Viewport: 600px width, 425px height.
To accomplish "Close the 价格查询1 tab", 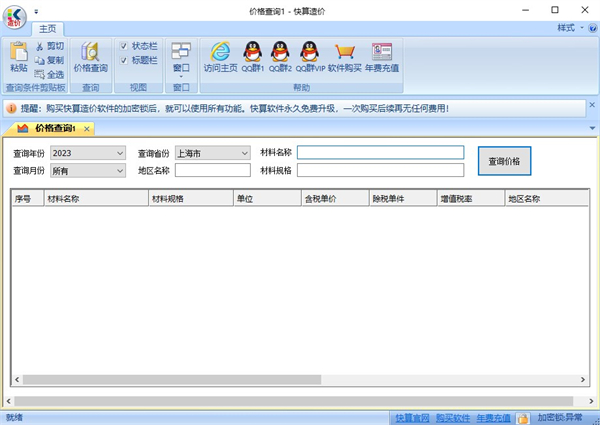I will [x=87, y=129].
